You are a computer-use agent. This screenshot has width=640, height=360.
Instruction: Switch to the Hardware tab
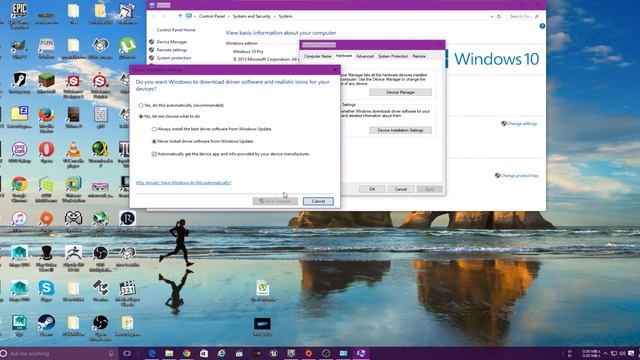pos(344,56)
